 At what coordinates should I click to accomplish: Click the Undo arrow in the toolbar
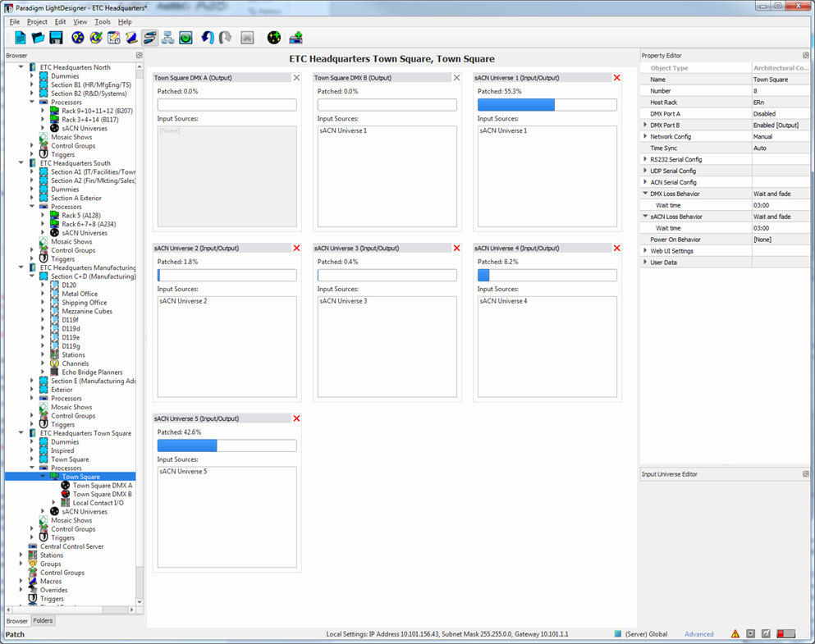(207, 38)
